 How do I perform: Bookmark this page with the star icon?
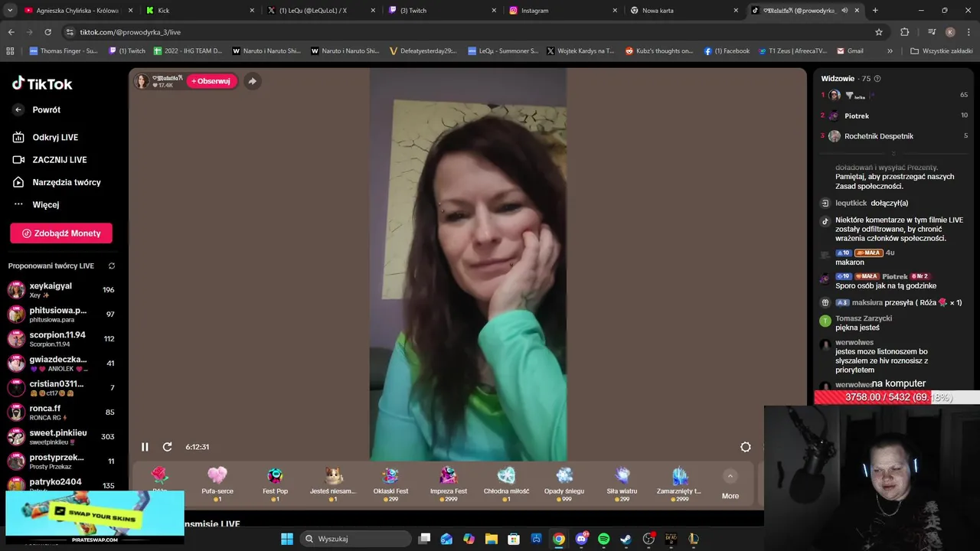pyautogui.click(x=879, y=32)
